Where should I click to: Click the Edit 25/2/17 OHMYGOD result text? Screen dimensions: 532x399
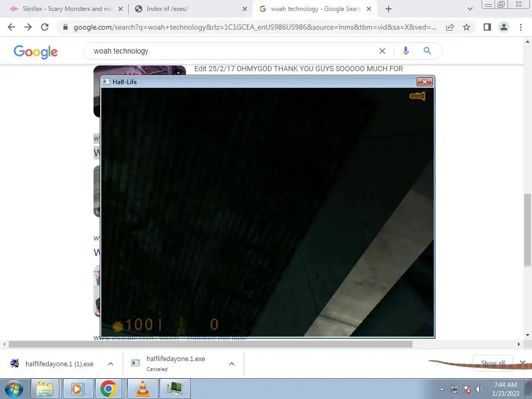[299, 69]
